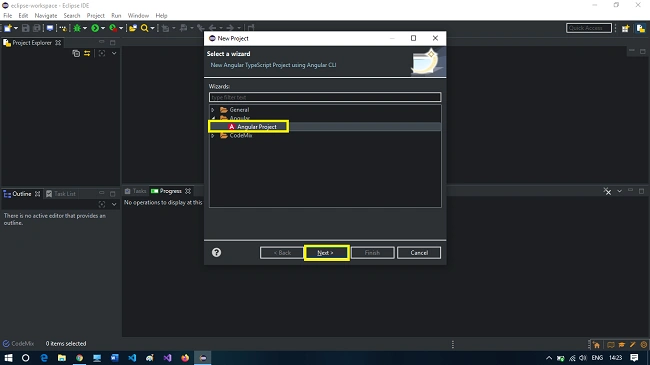
Task: Maximize the New Project dialog
Action: (x=413, y=38)
